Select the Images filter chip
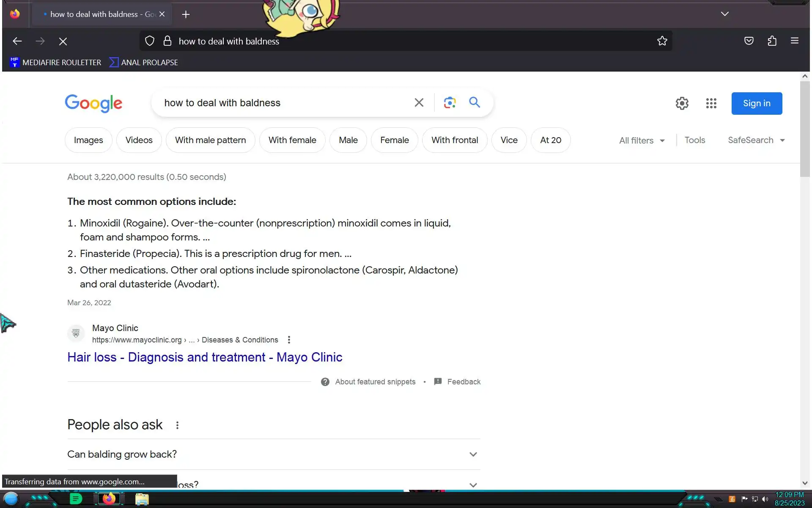This screenshot has height=508, width=812. click(x=88, y=140)
